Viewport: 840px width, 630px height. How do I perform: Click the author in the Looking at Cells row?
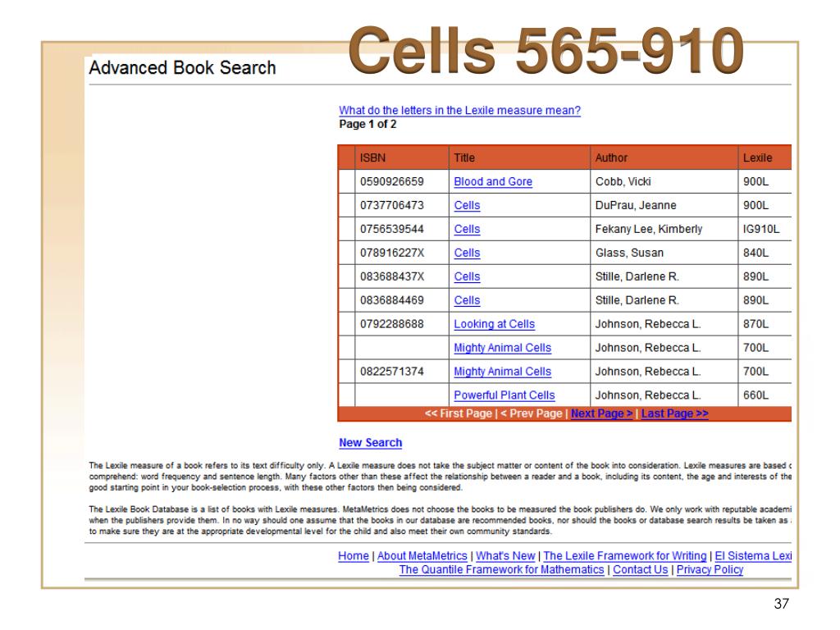coord(648,324)
